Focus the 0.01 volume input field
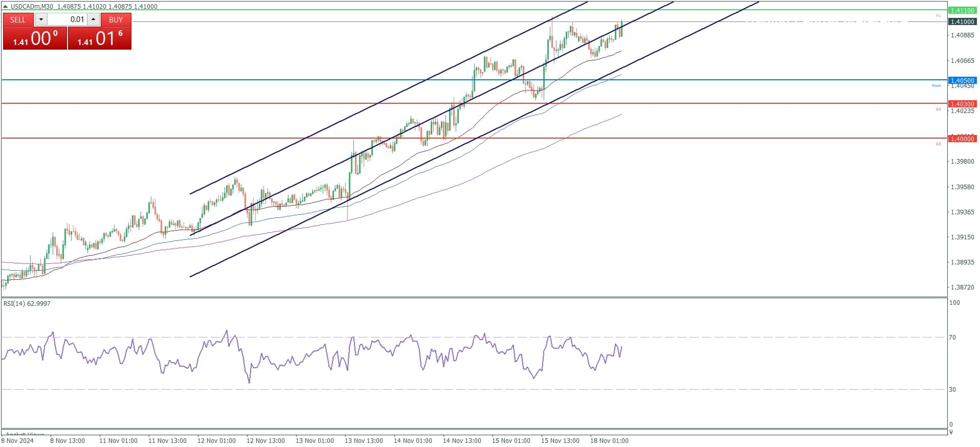This screenshot has width=980, height=447. [x=67, y=19]
